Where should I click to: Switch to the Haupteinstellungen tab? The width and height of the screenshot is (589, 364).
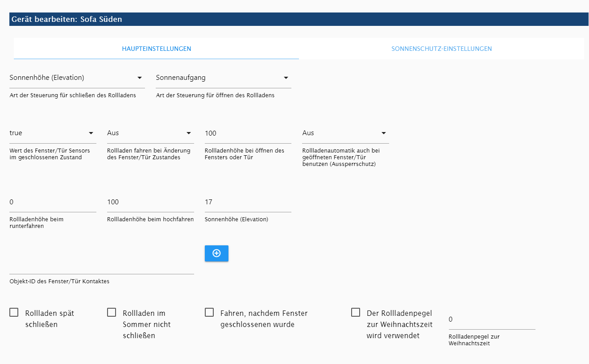coord(157,49)
